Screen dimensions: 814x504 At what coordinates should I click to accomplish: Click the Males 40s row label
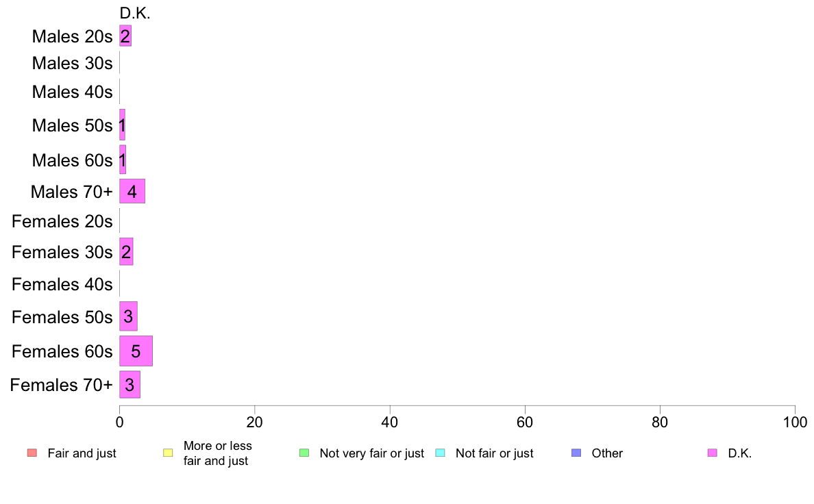click(x=72, y=92)
